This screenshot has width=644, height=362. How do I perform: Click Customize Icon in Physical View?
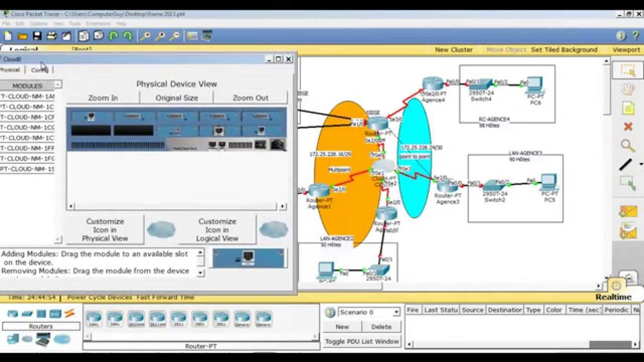coord(105,230)
